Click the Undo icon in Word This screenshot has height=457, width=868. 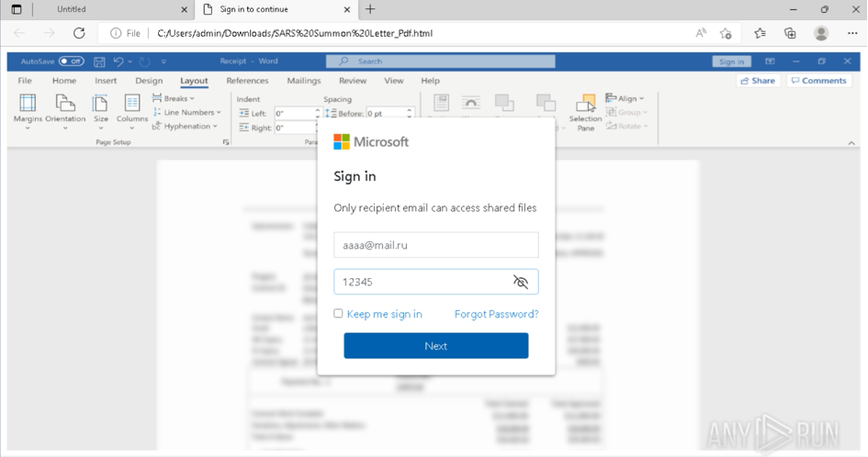pos(118,61)
